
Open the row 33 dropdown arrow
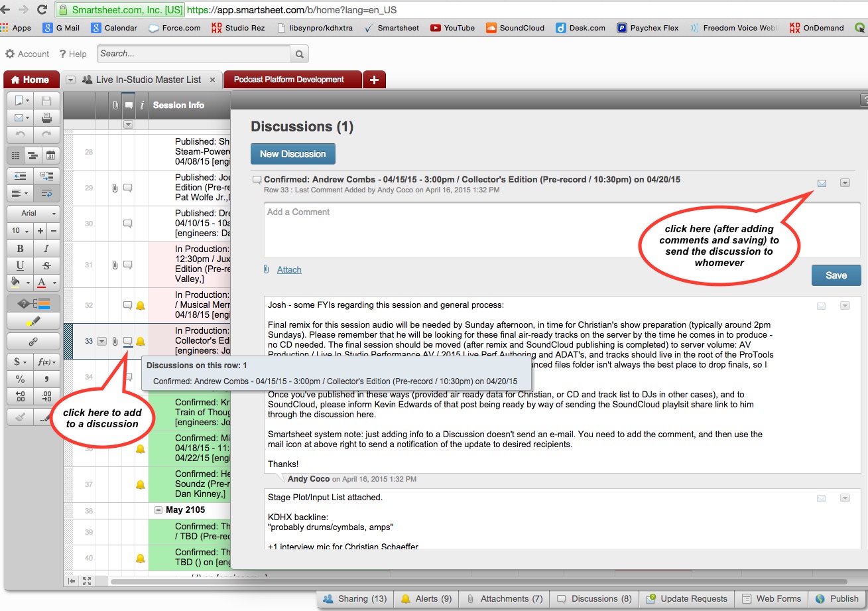coord(101,342)
